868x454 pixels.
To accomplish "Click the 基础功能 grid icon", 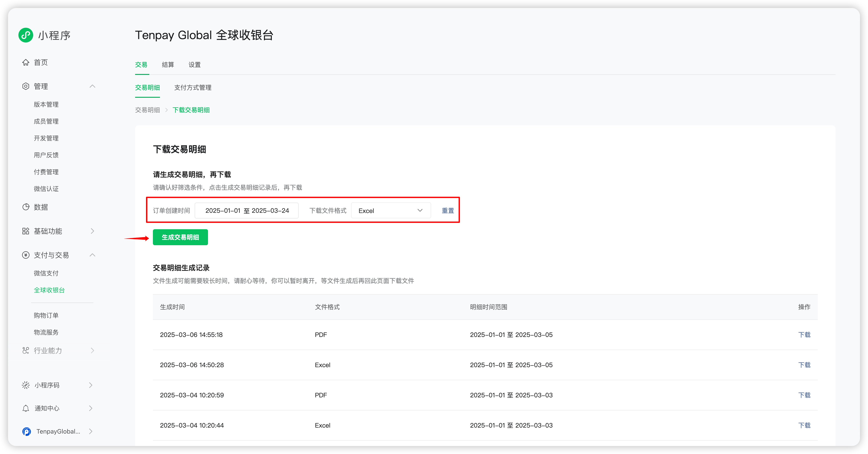I will pos(26,231).
